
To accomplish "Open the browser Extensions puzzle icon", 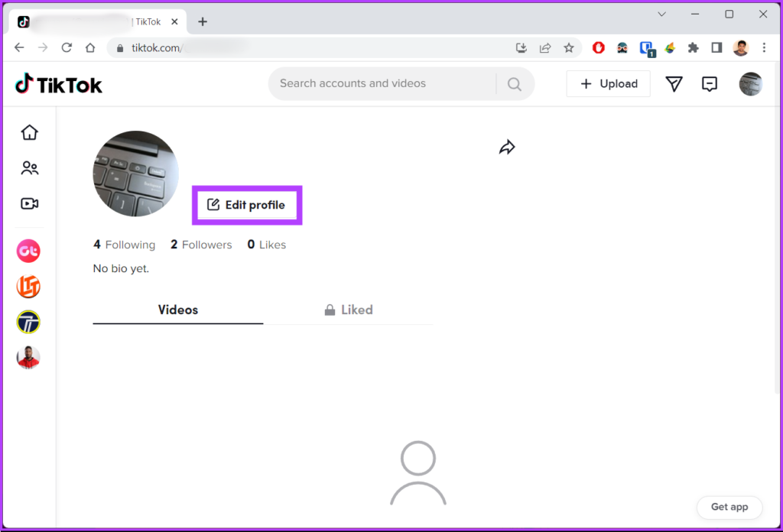I will [x=694, y=47].
